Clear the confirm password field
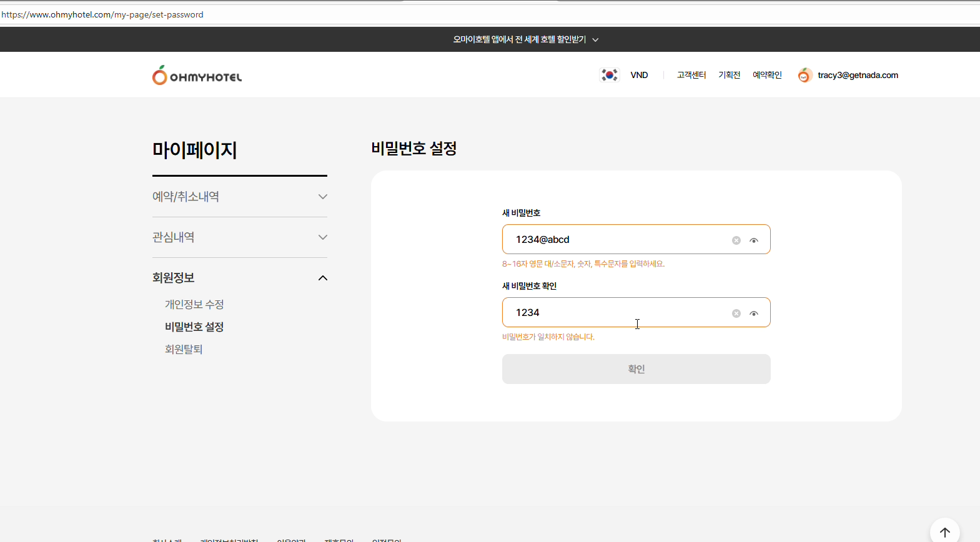The image size is (980, 542). pyautogui.click(x=736, y=313)
